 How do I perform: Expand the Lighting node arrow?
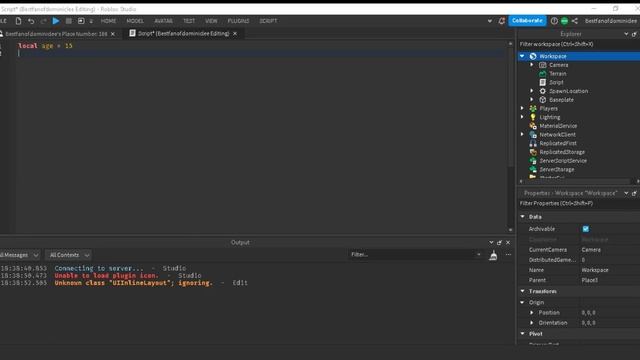click(522, 117)
